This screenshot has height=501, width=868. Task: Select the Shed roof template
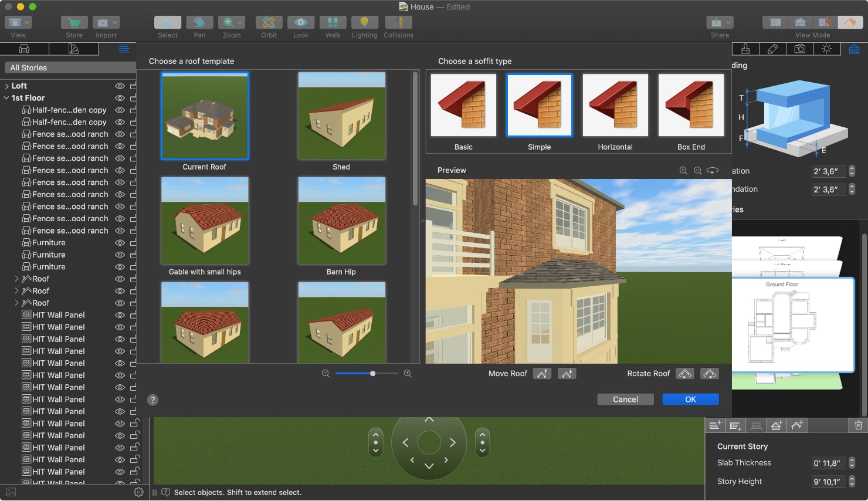(x=341, y=116)
